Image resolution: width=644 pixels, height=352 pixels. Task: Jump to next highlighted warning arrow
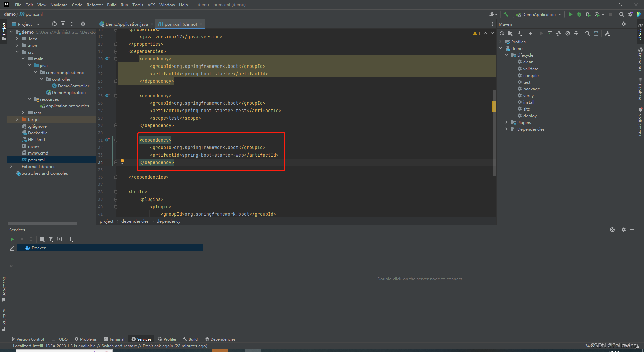click(x=492, y=33)
